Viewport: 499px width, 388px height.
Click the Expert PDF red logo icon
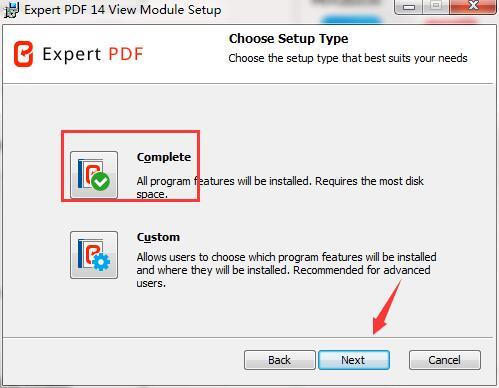pos(23,54)
